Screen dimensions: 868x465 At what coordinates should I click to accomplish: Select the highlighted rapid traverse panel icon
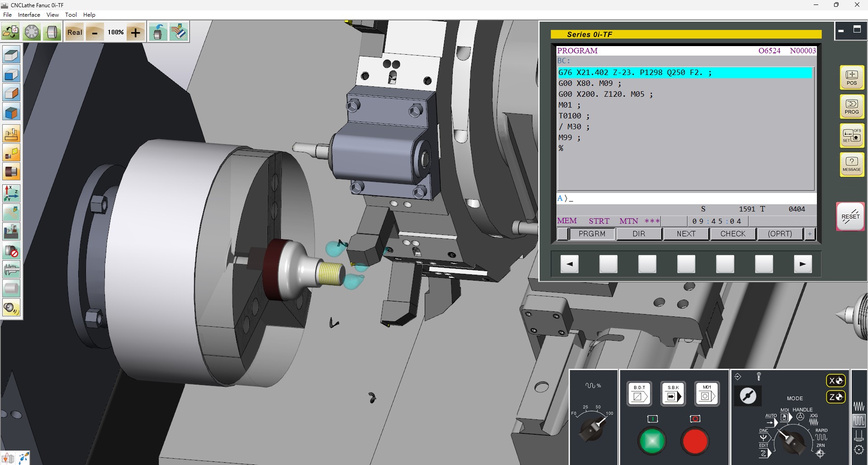pos(859,421)
